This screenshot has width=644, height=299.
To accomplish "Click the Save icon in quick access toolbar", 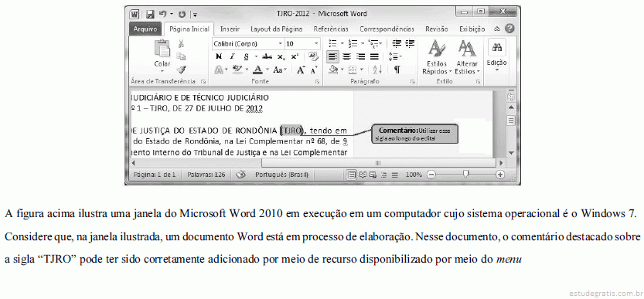I will [x=150, y=15].
